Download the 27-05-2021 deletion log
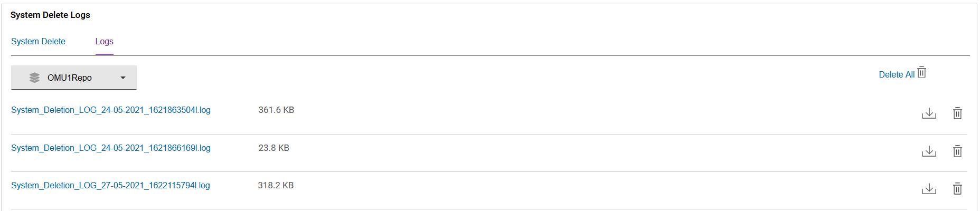Image resolution: width=980 pixels, height=211 pixels. [x=929, y=189]
